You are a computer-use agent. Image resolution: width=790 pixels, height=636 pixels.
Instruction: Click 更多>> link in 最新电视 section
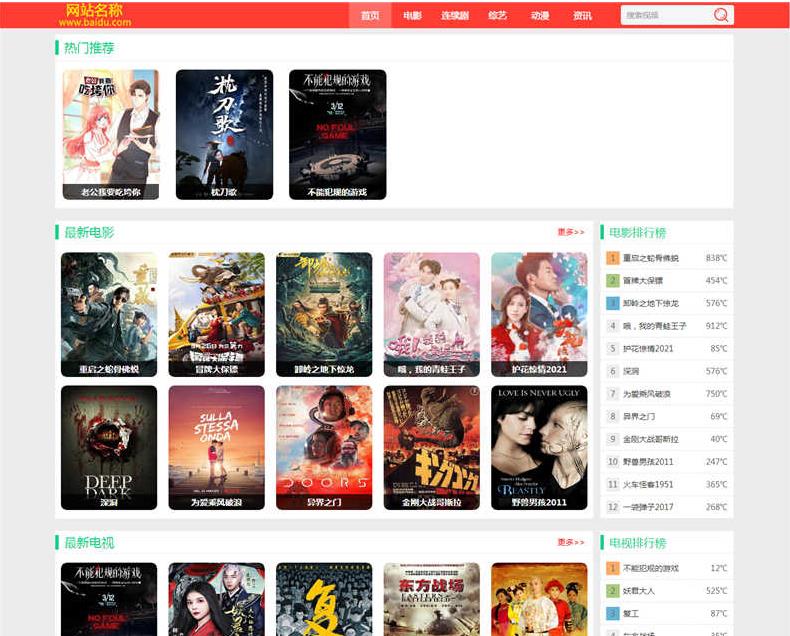click(570, 542)
